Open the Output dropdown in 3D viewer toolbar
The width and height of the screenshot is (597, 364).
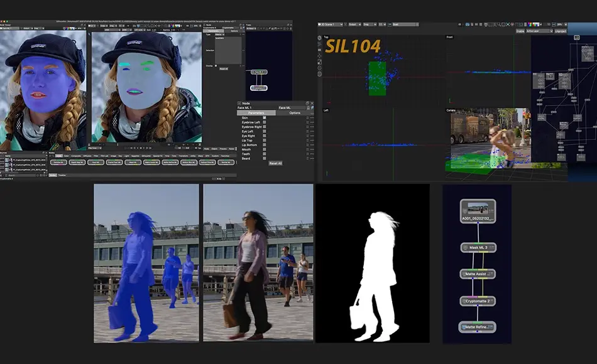[355, 24]
